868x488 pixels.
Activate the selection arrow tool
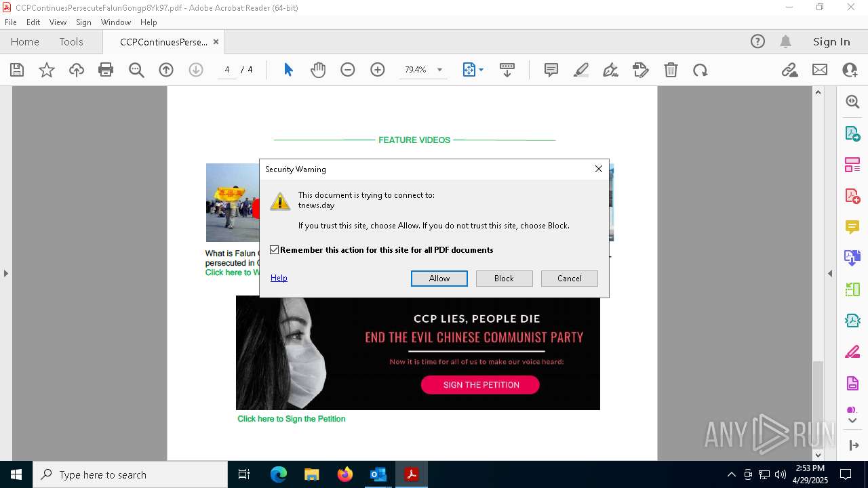point(288,70)
